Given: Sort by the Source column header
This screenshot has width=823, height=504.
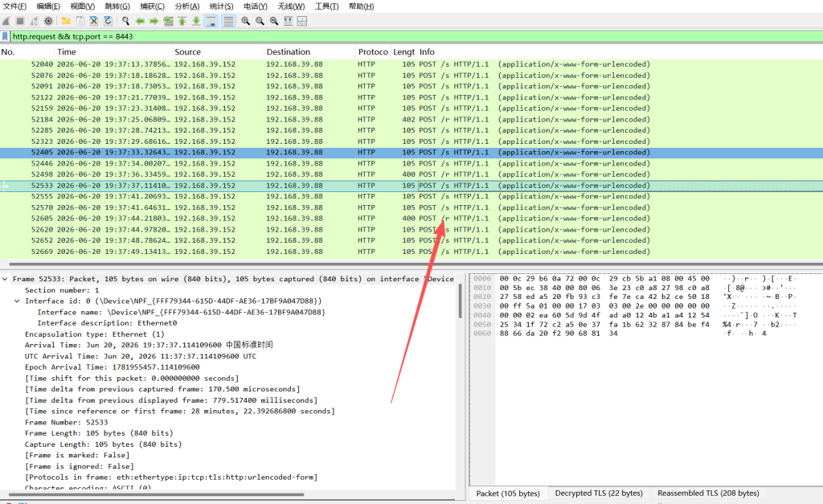Looking at the screenshot, I should pyautogui.click(x=218, y=52).
